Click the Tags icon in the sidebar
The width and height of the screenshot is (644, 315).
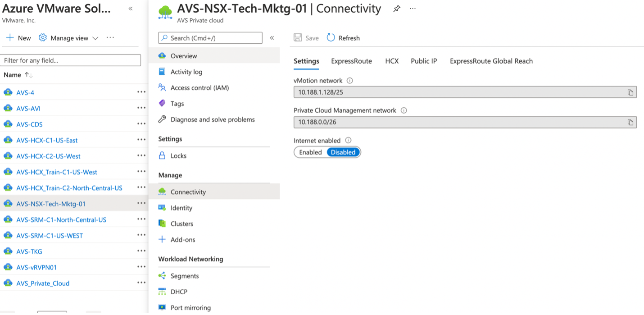point(162,103)
